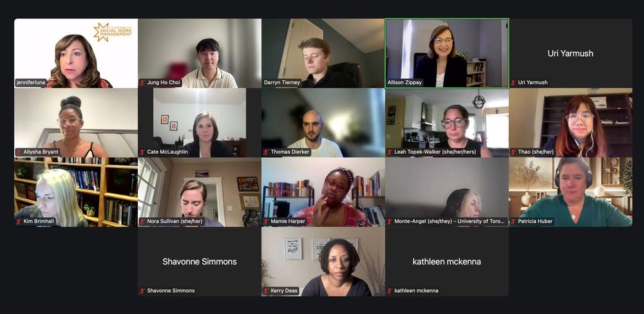Click muted mic icon beside Kerry Deas

[266, 291]
